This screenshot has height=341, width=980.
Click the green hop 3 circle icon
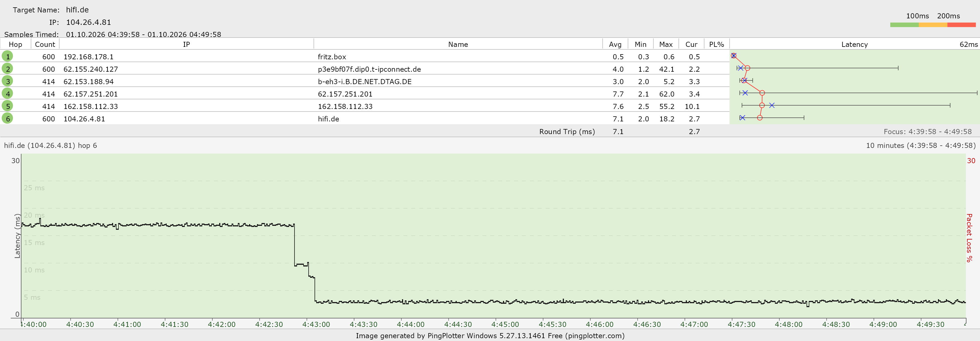tap(8, 81)
